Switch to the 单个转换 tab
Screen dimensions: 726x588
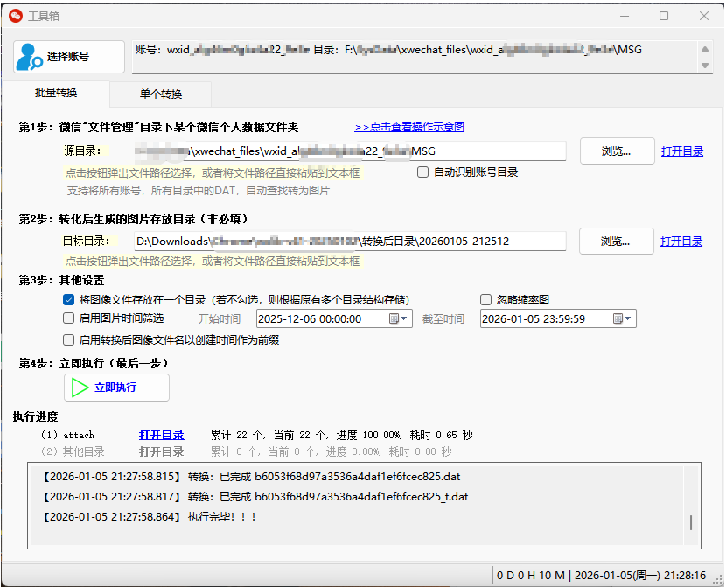161,94
